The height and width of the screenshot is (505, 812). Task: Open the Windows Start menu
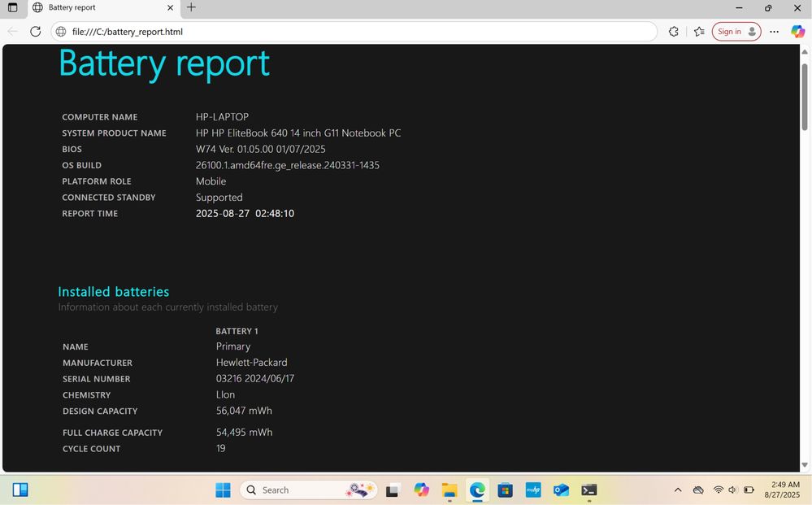click(223, 490)
